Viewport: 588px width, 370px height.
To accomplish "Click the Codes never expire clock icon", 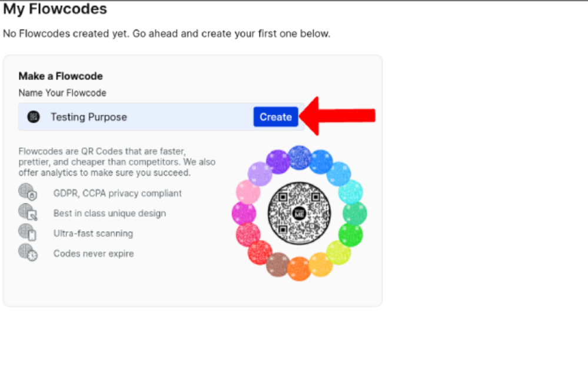I will pyautogui.click(x=28, y=252).
